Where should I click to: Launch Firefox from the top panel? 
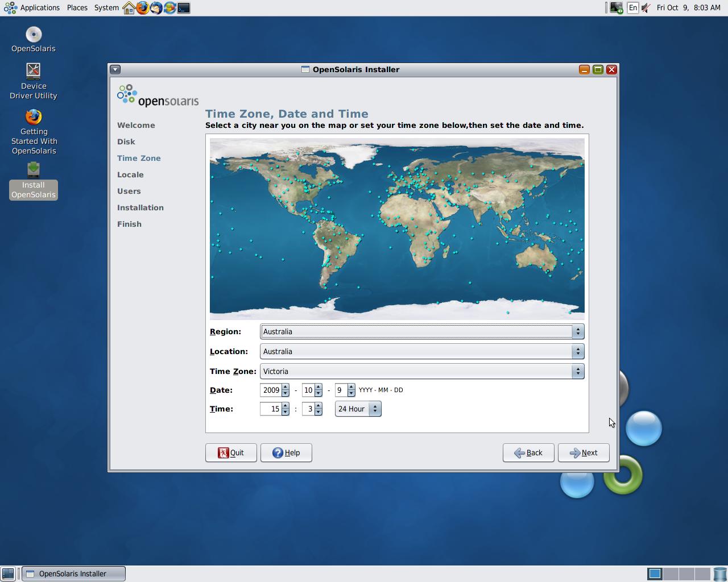tap(143, 8)
